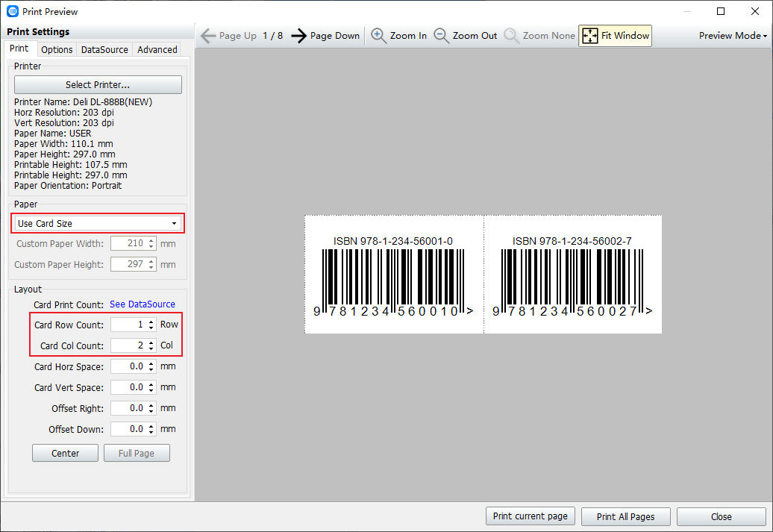Viewport: 773px width, 532px height.
Task: Toggle the Fit Window button
Action: [x=615, y=36]
